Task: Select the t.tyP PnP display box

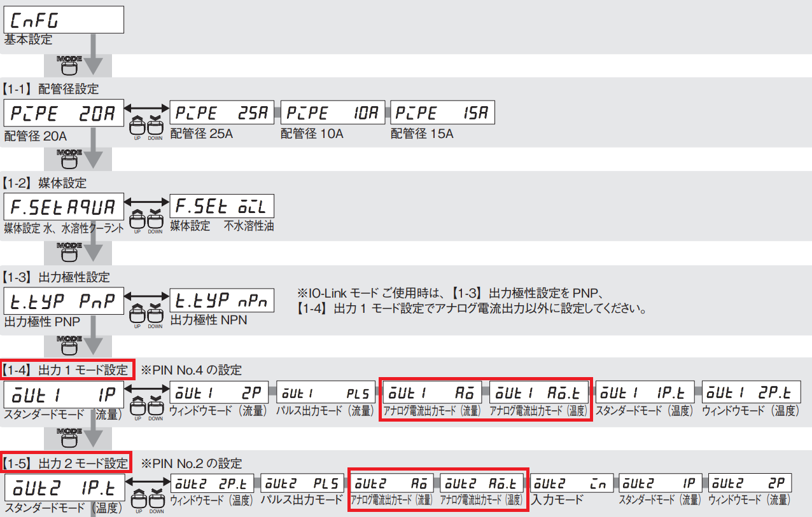Action: click(64, 301)
